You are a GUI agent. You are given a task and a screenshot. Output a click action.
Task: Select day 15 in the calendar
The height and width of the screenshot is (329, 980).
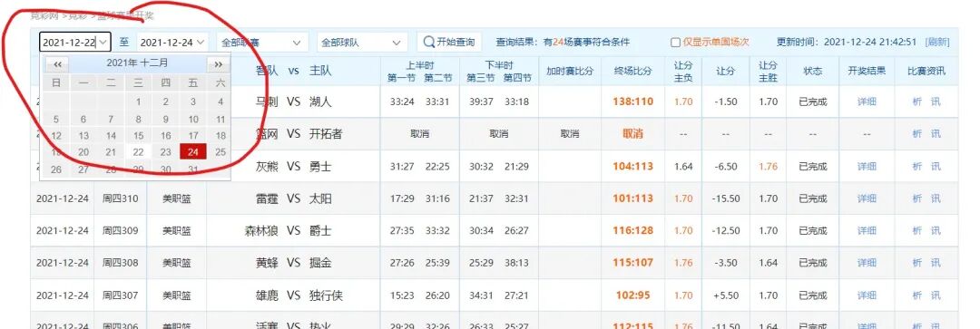pos(138,135)
